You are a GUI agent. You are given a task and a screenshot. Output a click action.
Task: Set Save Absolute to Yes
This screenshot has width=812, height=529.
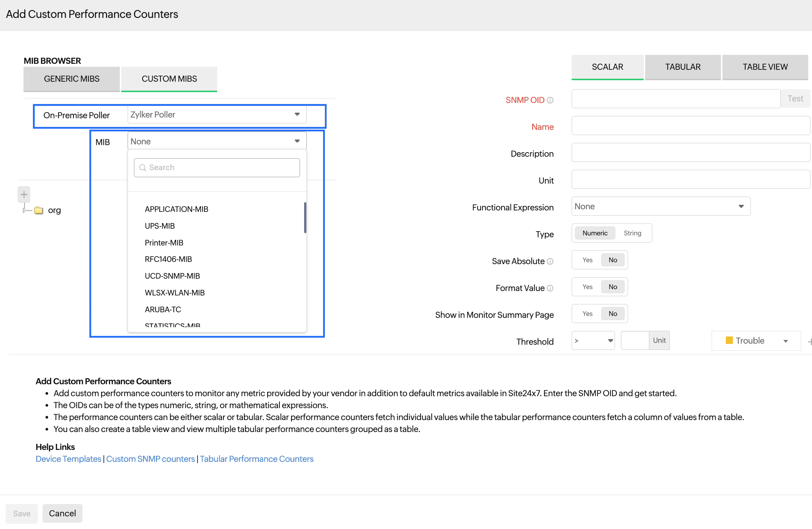tap(587, 260)
